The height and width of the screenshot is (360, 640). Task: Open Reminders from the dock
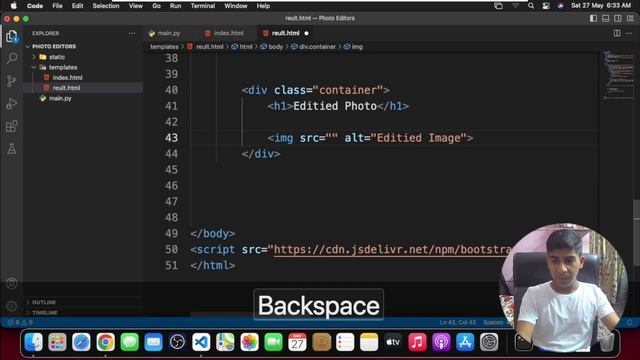345,342
